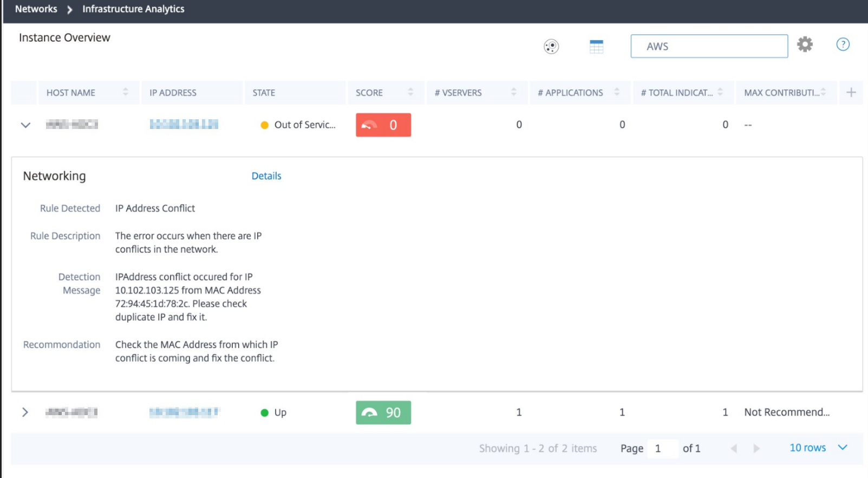
Task: Click Not Recommend... cell
Action: (787, 412)
